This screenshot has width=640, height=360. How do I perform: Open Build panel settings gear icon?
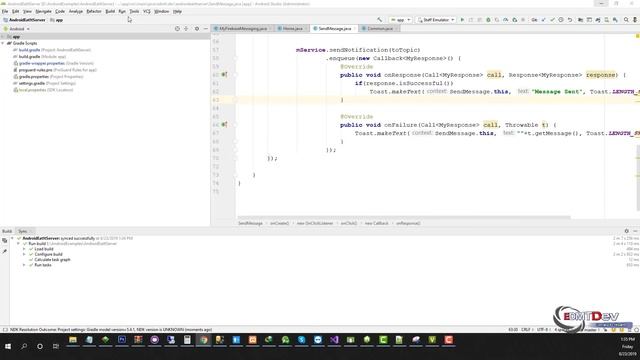627,231
